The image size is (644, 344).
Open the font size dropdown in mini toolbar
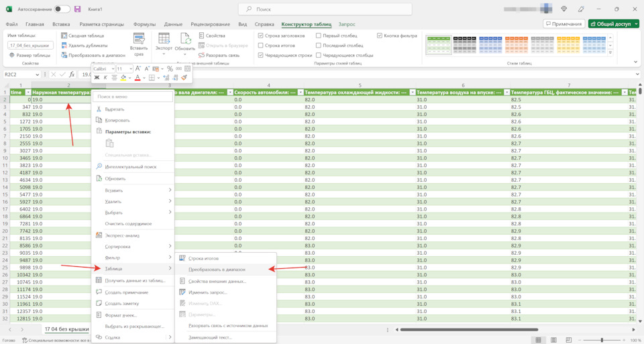click(129, 69)
